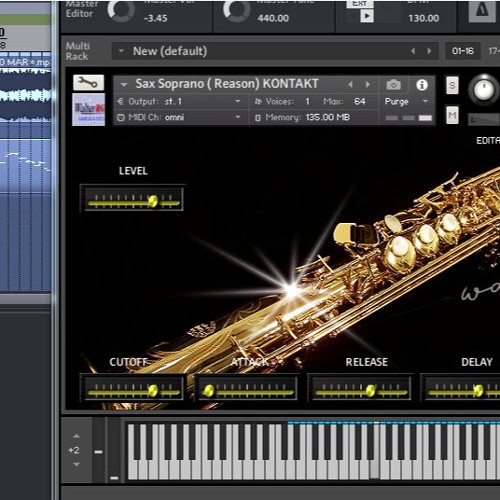The image size is (500, 500).
Task: Click the master volume value -3.45
Action: click(156, 18)
